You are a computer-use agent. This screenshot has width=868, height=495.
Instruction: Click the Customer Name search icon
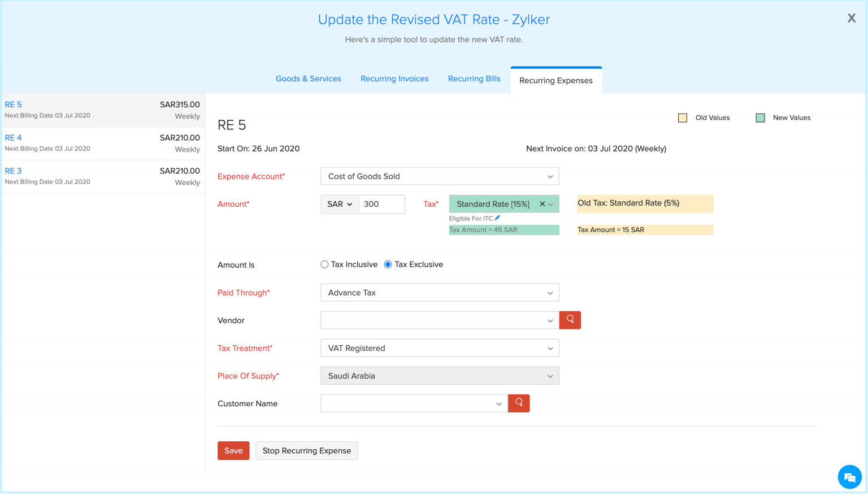click(x=518, y=403)
